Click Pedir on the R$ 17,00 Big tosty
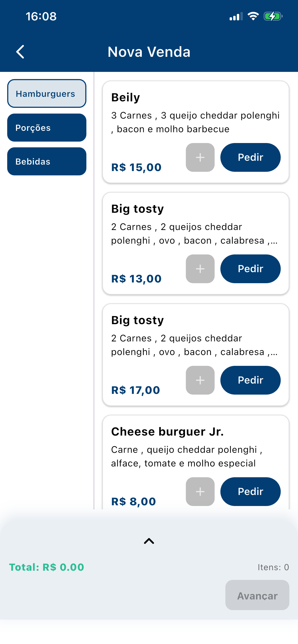 tap(250, 380)
